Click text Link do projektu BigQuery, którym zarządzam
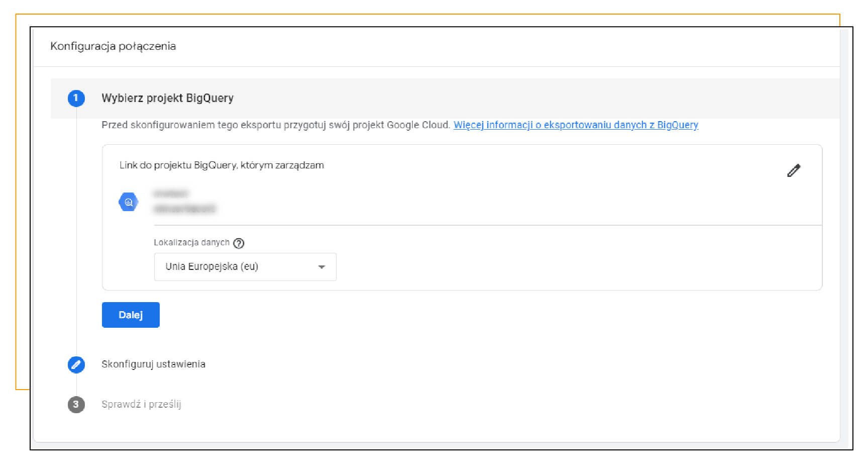This screenshot has width=868, height=467. click(222, 165)
